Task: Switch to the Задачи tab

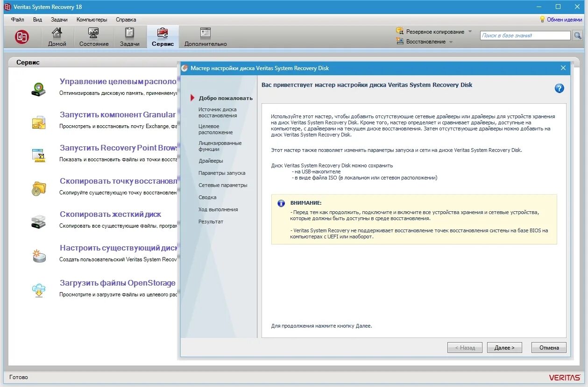Action: (x=129, y=37)
